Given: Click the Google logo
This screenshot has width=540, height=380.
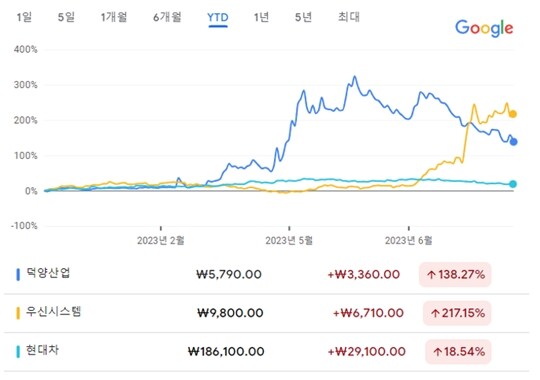Looking at the screenshot, I should tap(484, 28).
